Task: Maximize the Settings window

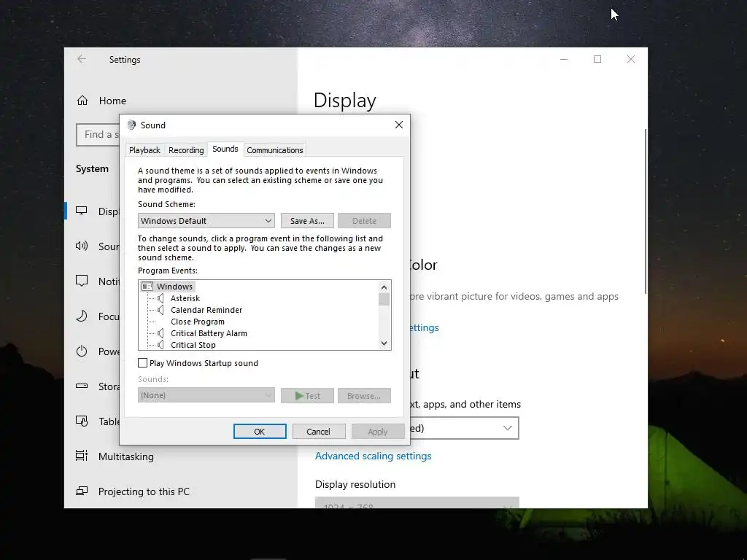Action: pos(597,59)
